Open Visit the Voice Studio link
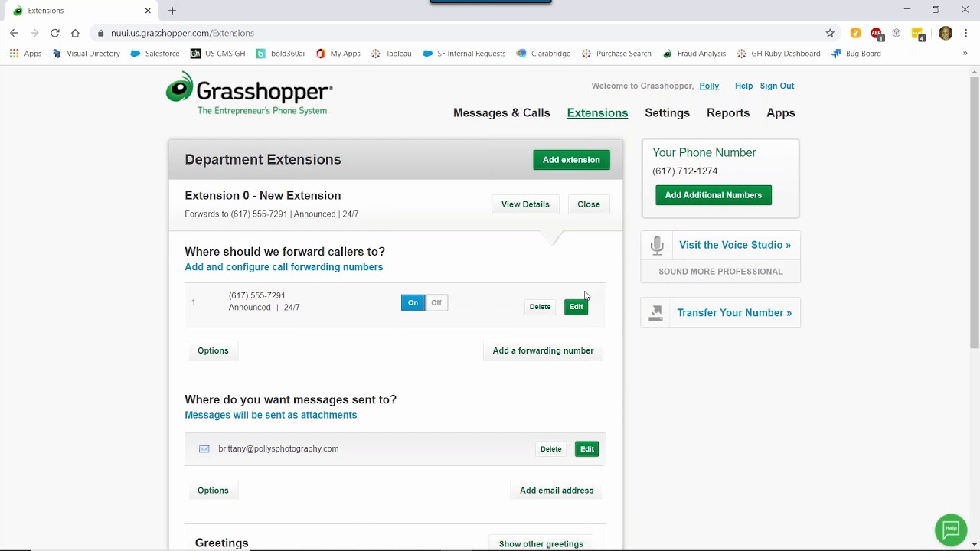Viewport: 980px width, 551px height. 735,245
